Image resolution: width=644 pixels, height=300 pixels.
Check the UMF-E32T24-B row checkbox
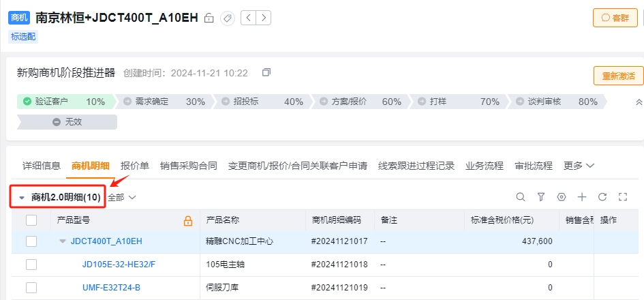(x=31, y=287)
